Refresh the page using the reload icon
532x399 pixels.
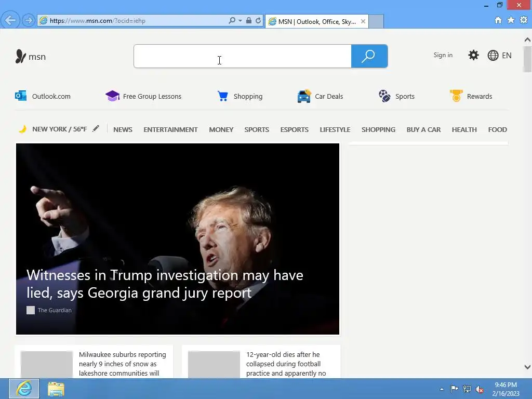coord(258,20)
